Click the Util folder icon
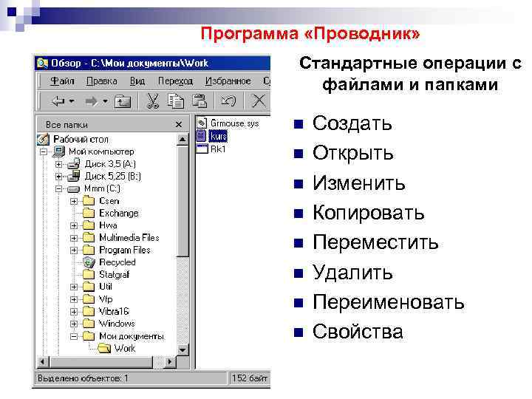Screen dimensions: 532x399 point(89,287)
